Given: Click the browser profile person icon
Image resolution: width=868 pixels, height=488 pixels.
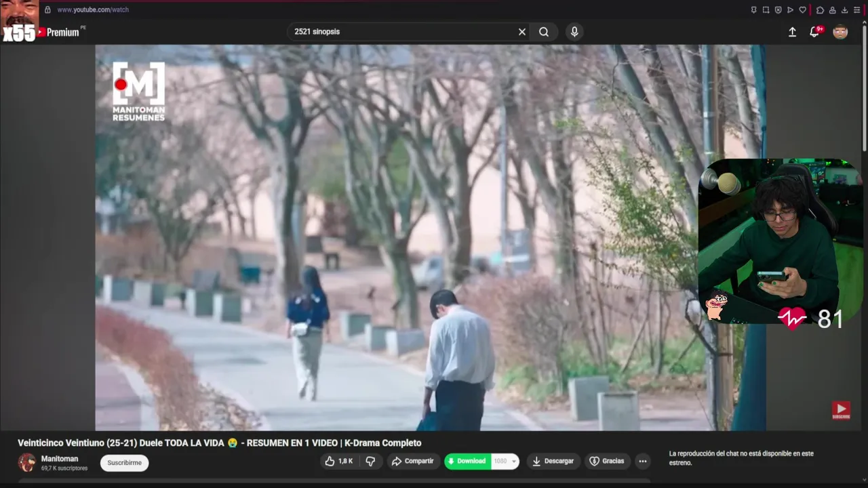Looking at the screenshot, I should pyautogui.click(x=832, y=10).
